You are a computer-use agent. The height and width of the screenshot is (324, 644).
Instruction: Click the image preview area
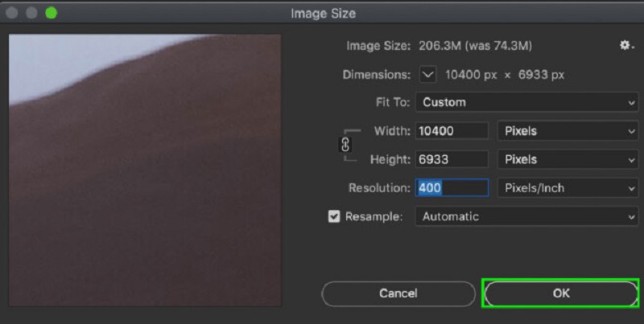click(x=145, y=170)
